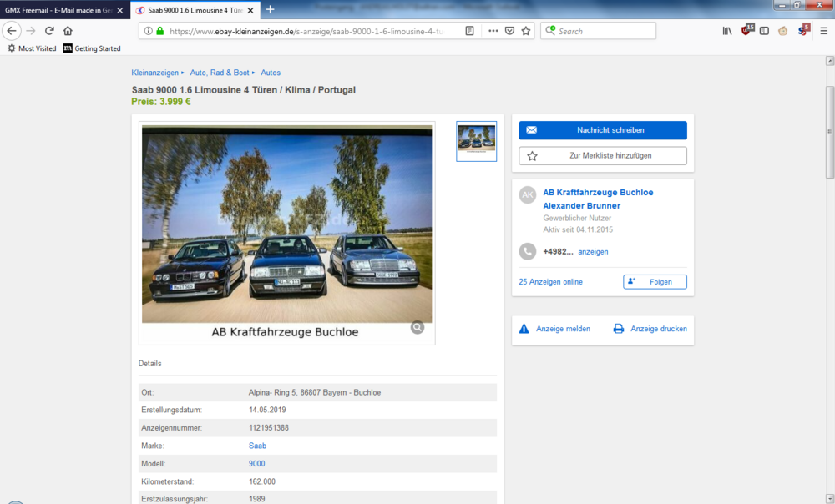Image resolution: width=835 pixels, height=504 pixels.
Task: Follow the seller with Folgen button
Action: [655, 281]
